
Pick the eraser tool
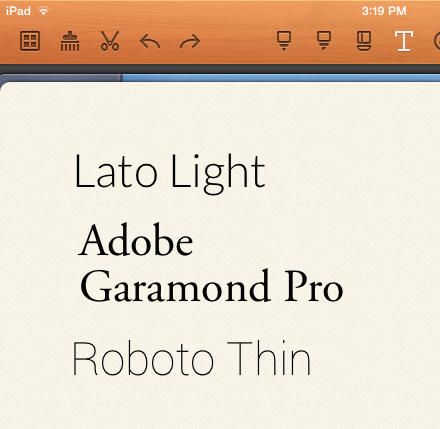(364, 41)
